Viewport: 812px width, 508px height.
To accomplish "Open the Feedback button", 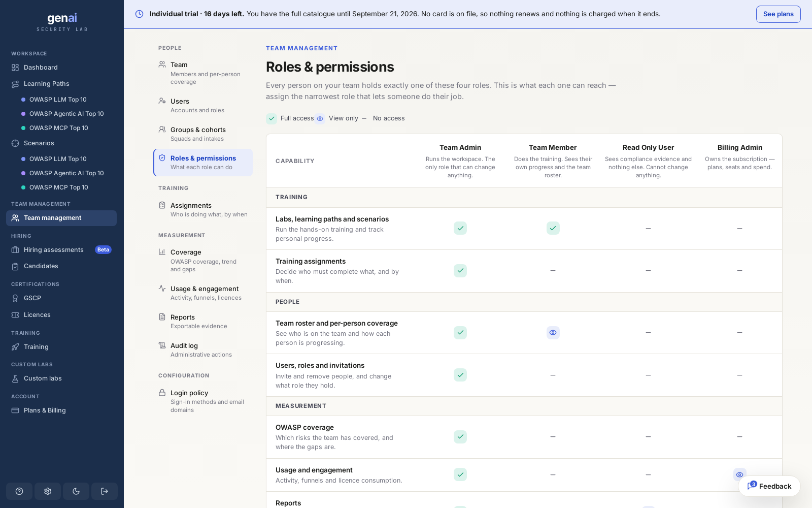I will click(769, 486).
